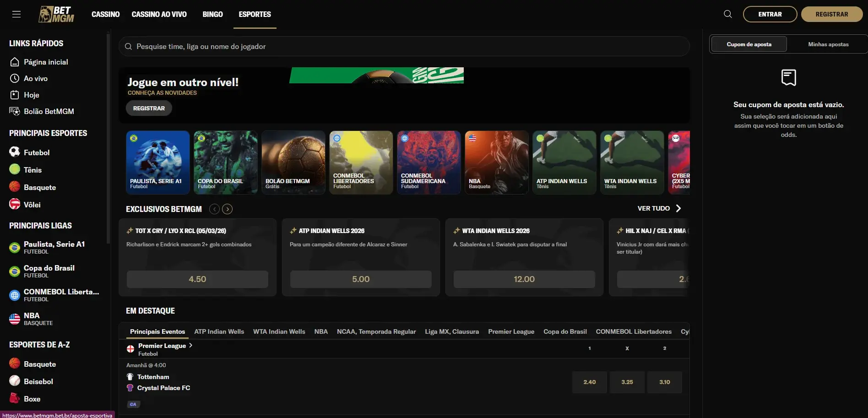Open the CASSINO AO VIVO menu
Screen dimensions: 868x418
pos(159,14)
